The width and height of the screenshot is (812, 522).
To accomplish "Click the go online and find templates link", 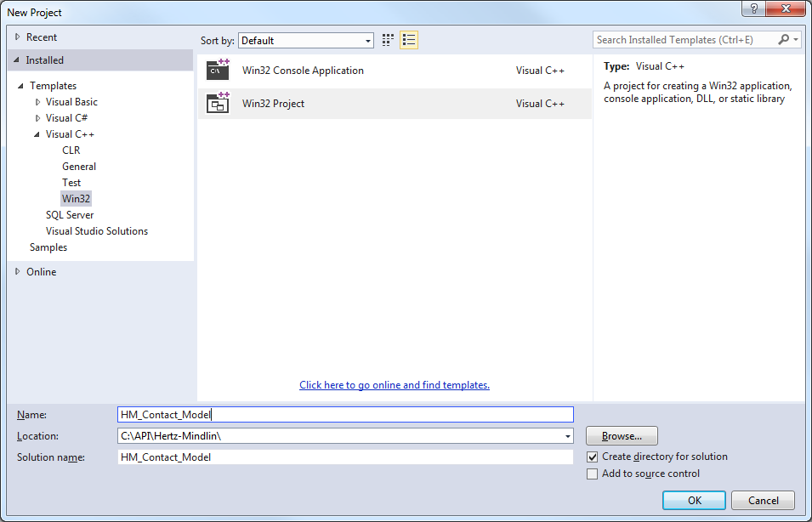I will point(395,385).
